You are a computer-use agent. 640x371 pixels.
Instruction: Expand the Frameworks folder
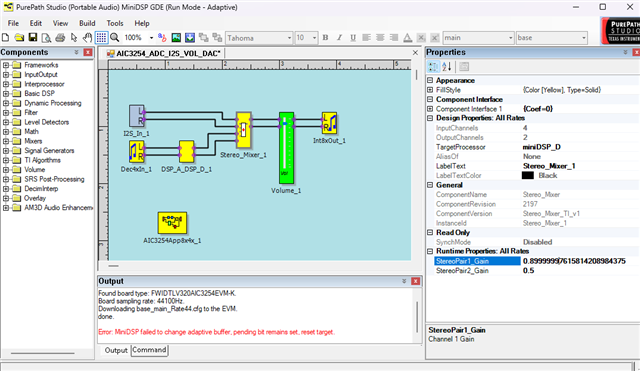pyautogui.click(x=6, y=65)
